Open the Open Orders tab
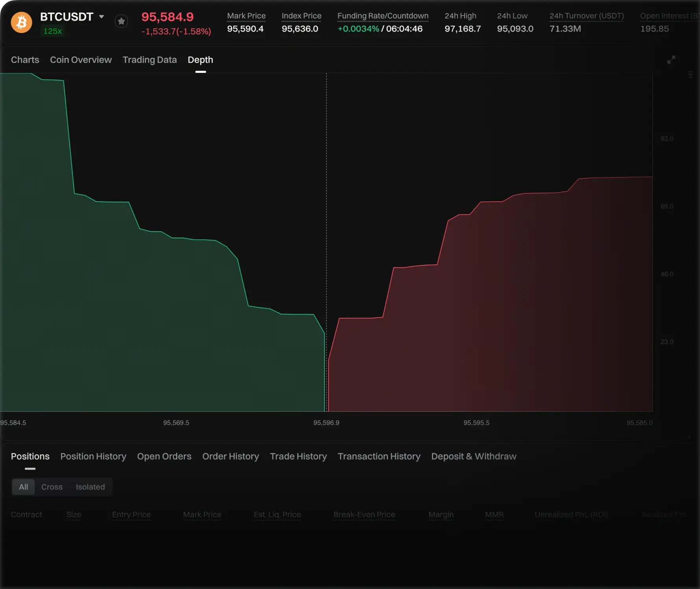 point(164,456)
